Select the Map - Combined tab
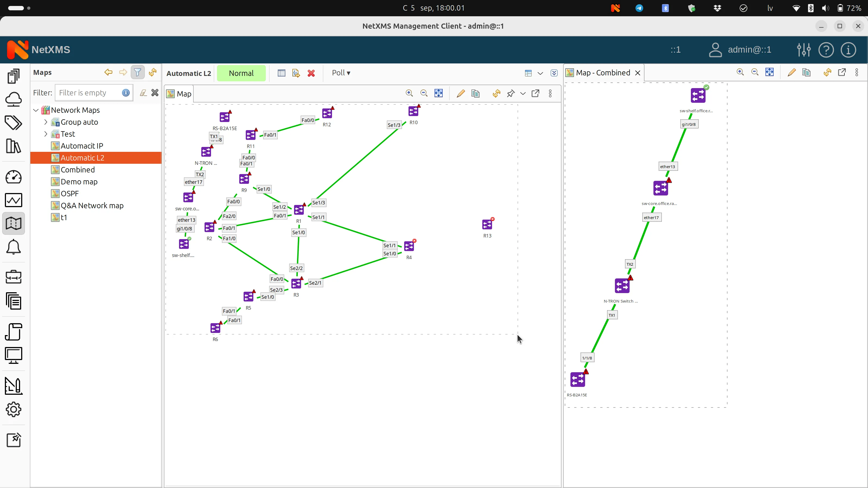 click(x=602, y=72)
